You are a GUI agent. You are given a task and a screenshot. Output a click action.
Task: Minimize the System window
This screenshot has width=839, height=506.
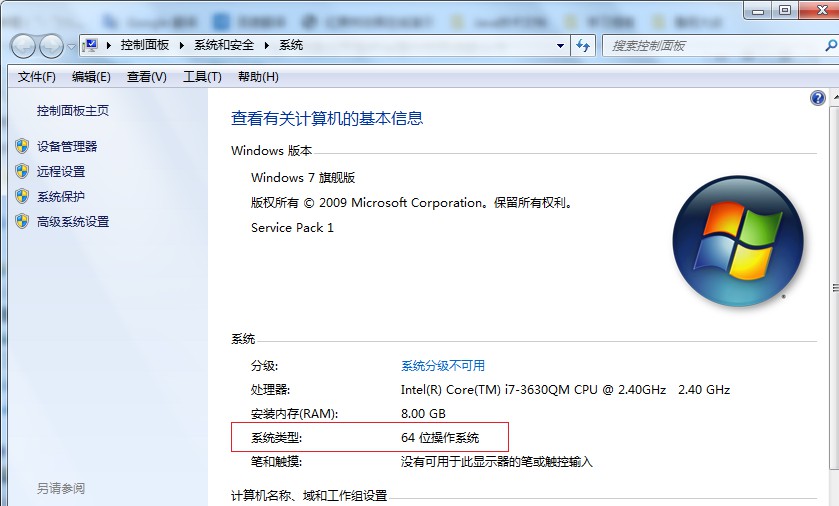click(758, 11)
